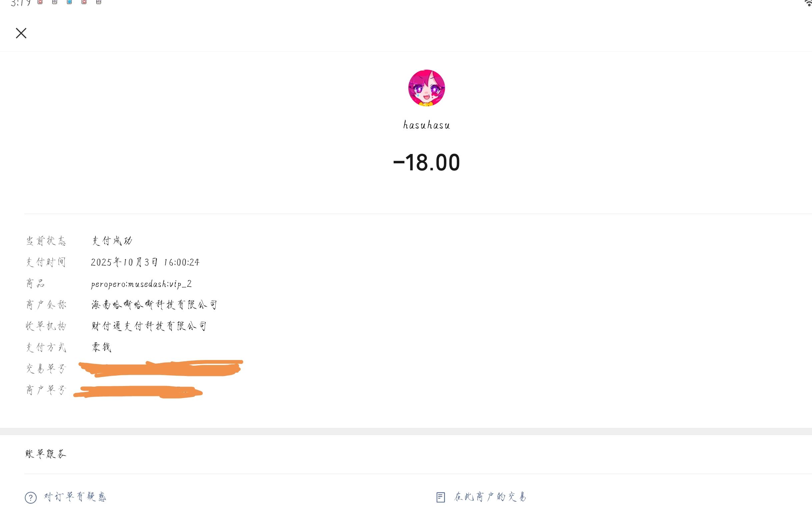The width and height of the screenshot is (812, 508).
Task: Expand the 账单服务 bill services section
Action: tap(46, 454)
